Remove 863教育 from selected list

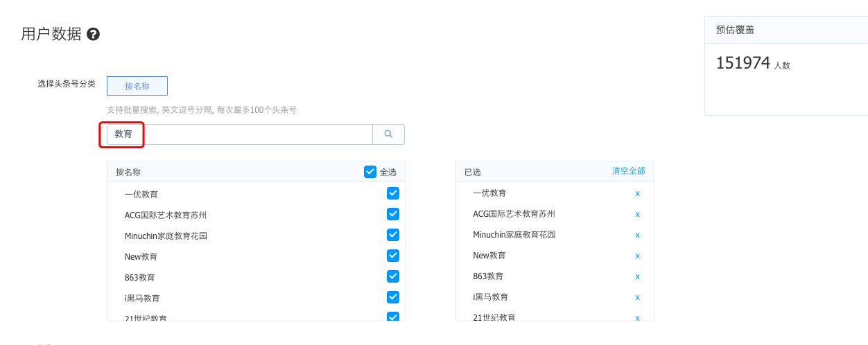pos(637,276)
